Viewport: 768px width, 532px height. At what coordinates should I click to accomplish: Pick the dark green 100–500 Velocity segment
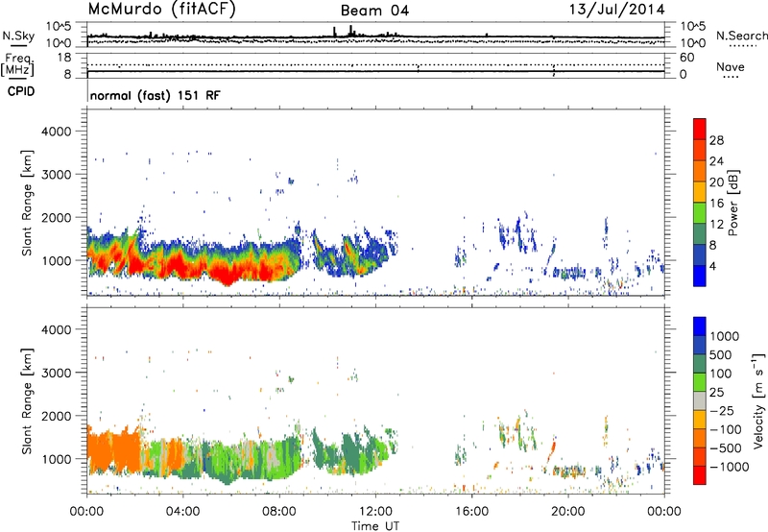(700, 364)
